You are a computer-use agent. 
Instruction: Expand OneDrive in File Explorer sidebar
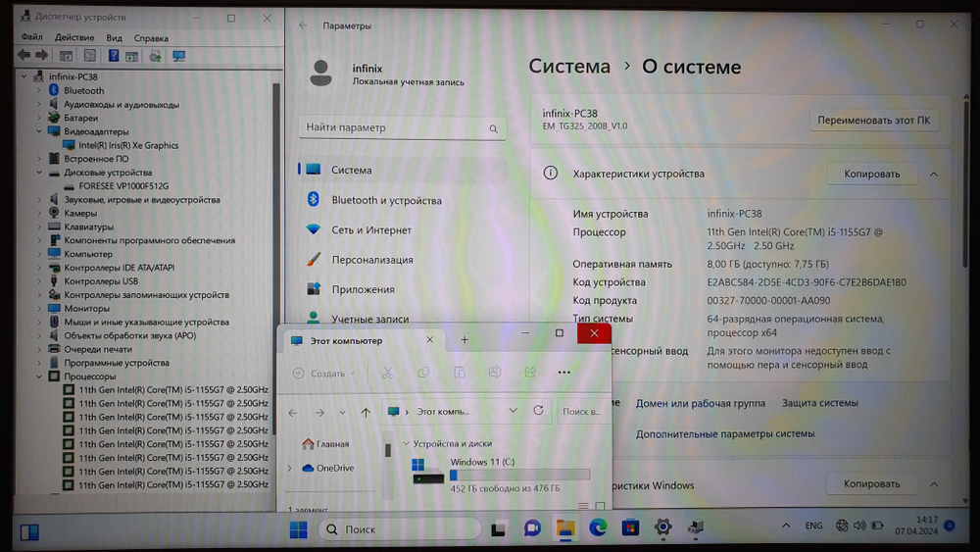pos(289,469)
